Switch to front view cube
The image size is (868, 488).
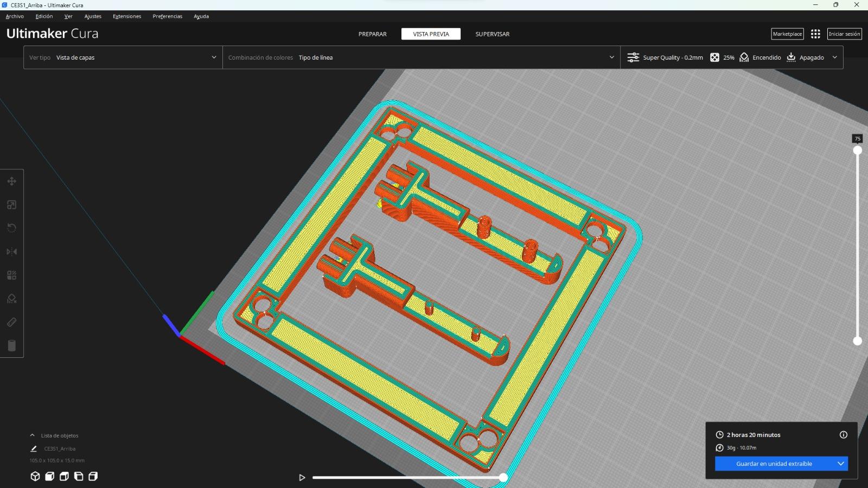(x=49, y=476)
